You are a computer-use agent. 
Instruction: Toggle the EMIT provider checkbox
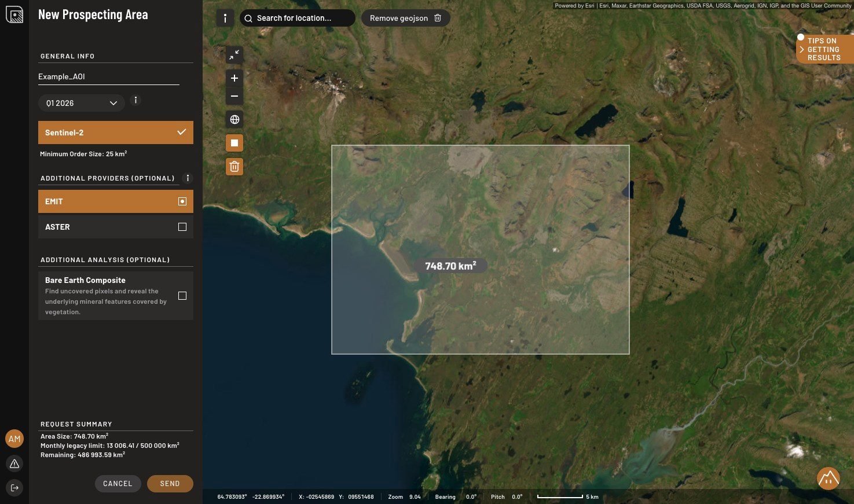click(x=182, y=201)
